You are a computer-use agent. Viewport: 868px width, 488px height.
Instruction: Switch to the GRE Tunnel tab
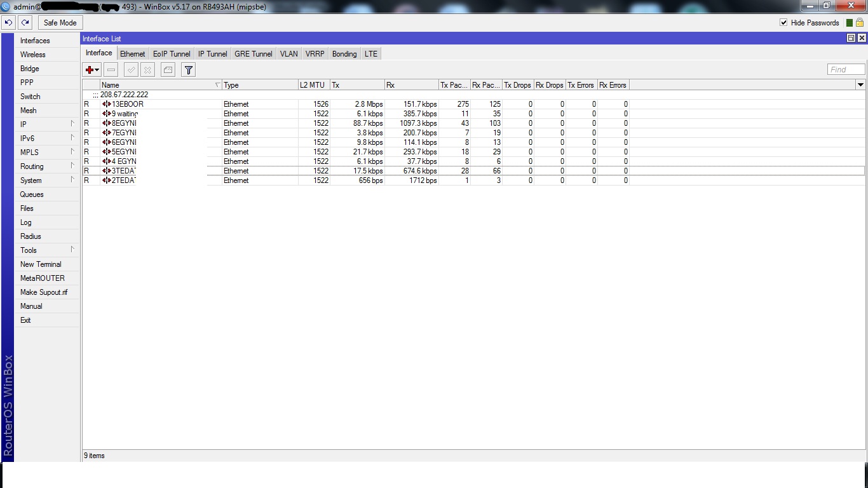253,53
